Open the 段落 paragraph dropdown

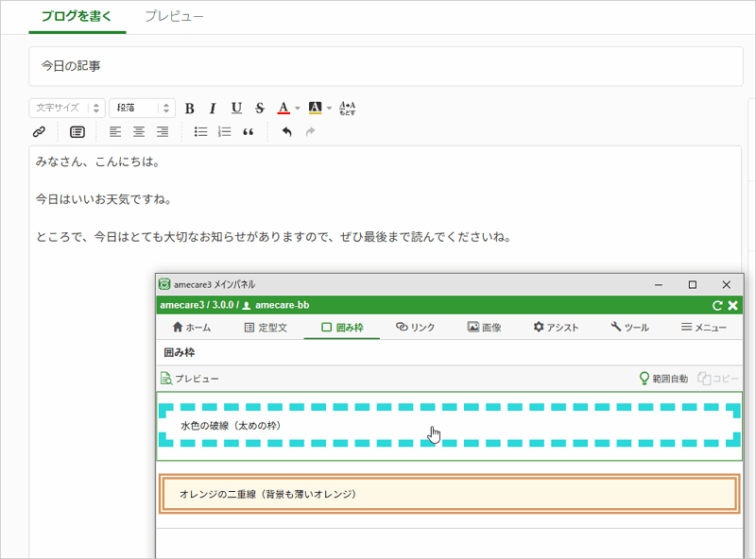pos(142,108)
